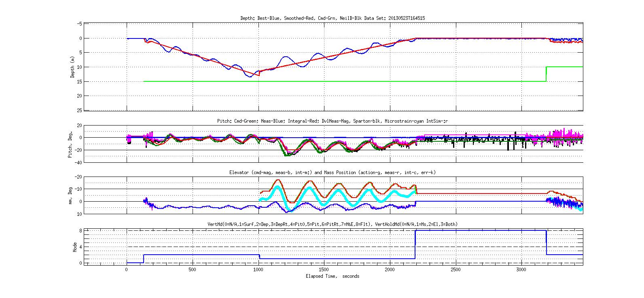Click the green step up to 10 m depth

point(547,74)
